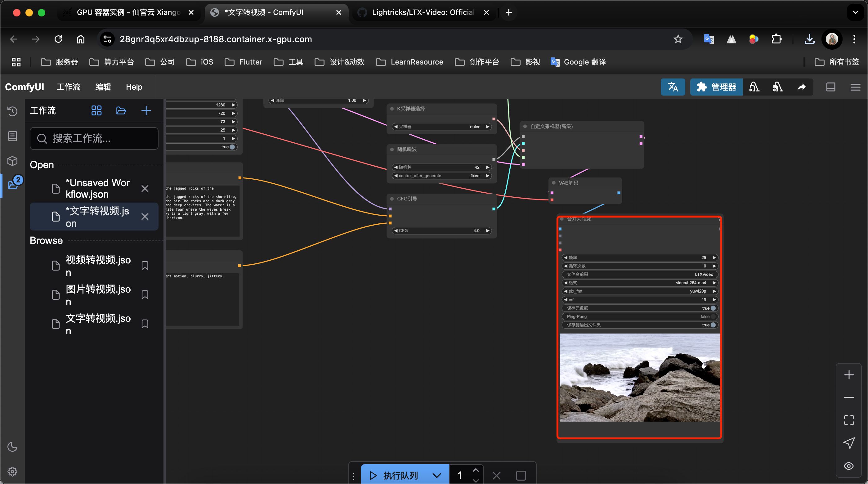Bookmark the Browse 文字转视频.json workflow
This screenshot has height=484, width=868.
pos(145,324)
